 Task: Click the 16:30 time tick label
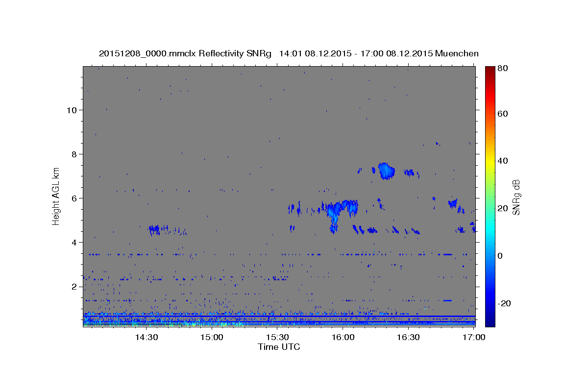point(409,338)
